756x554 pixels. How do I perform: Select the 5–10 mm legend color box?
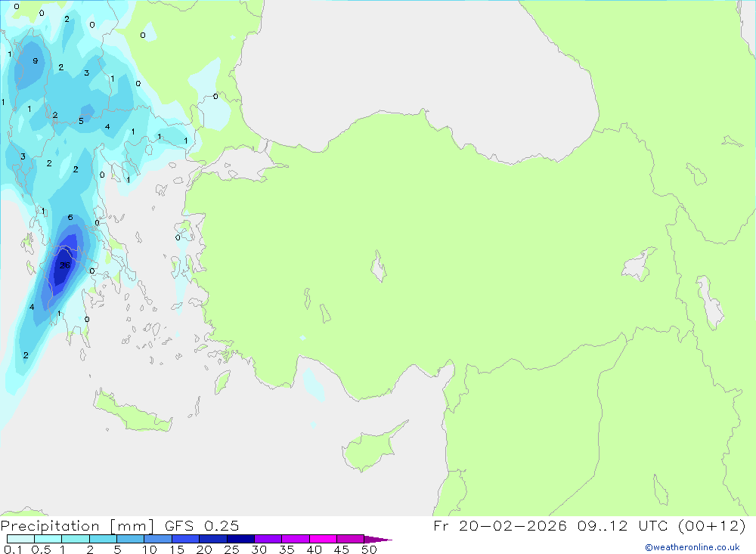[130, 539]
